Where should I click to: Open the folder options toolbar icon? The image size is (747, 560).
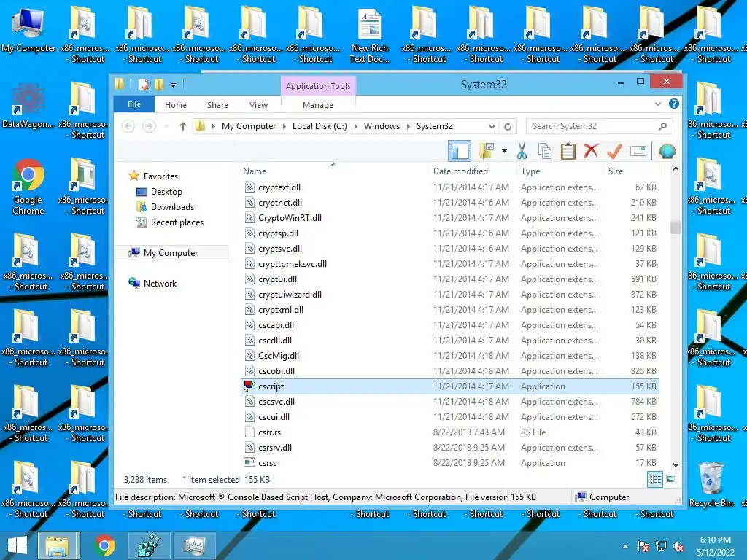487,152
